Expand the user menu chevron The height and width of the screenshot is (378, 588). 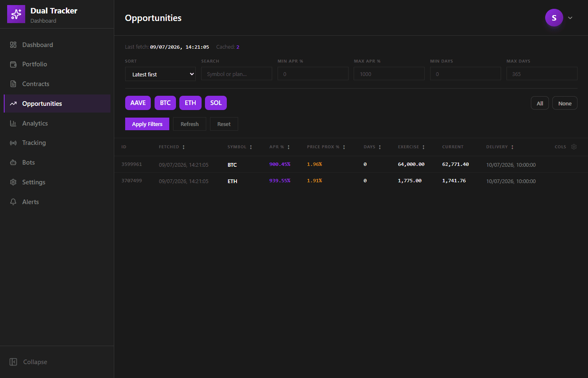[570, 18]
